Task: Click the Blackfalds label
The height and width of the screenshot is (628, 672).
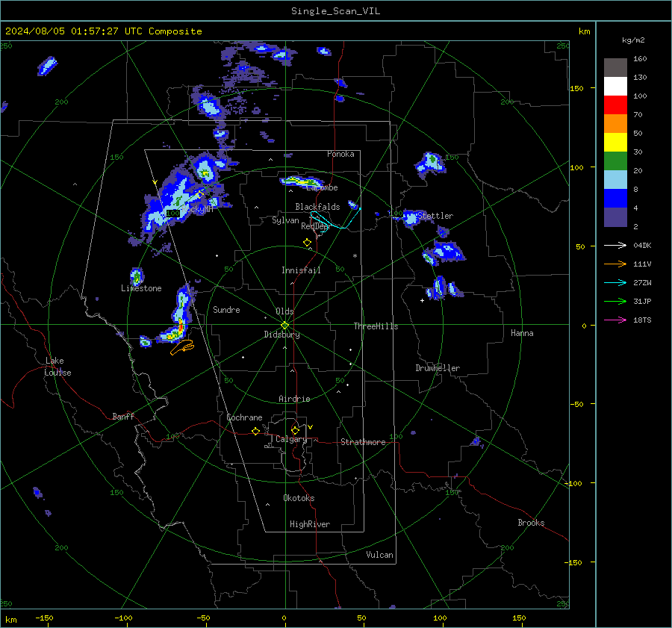Action: [x=317, y=207]
